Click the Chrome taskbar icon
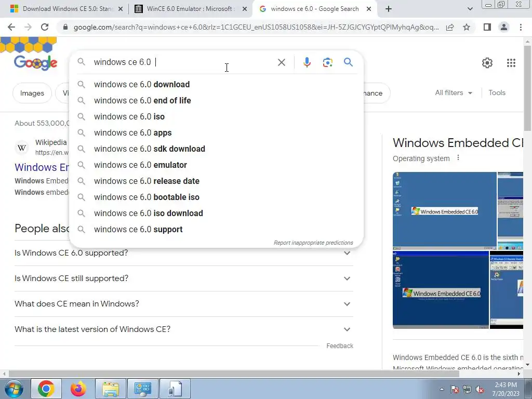Viewport: 532px width, 399px height. tap(46, 389)
